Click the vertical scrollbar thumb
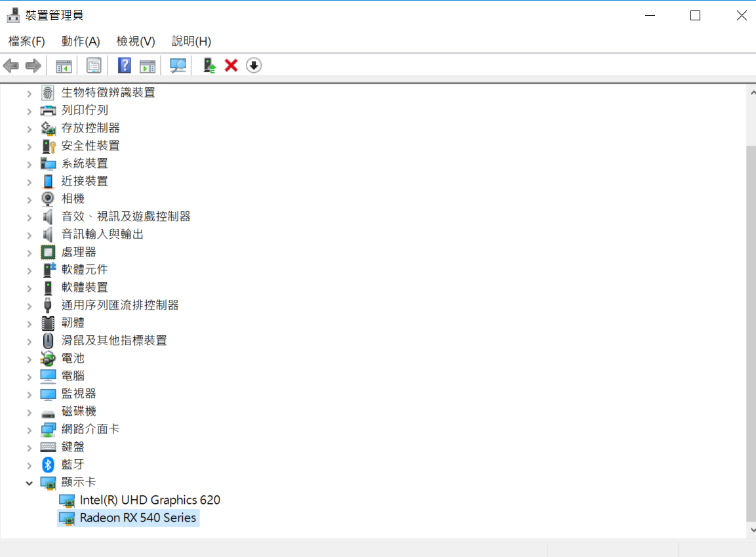The height and width of the screenshot is (557, 756). tap(751, 333)
